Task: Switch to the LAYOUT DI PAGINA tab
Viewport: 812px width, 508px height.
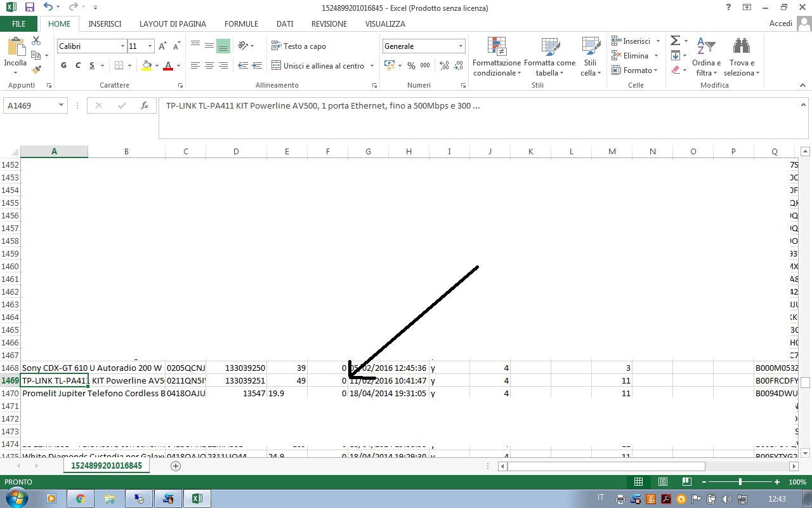Action: [173, 24]
